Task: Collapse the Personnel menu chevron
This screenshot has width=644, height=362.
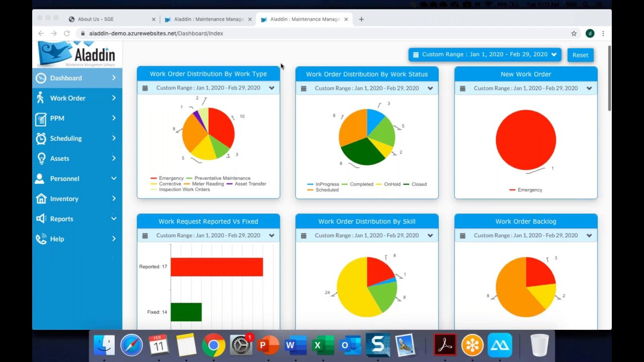Action: pos(114,178)
